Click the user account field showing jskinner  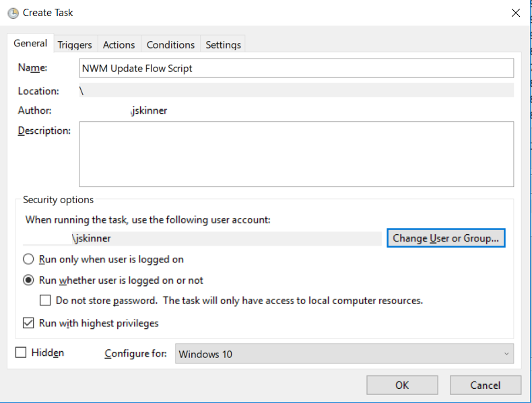tap(202, 238)
